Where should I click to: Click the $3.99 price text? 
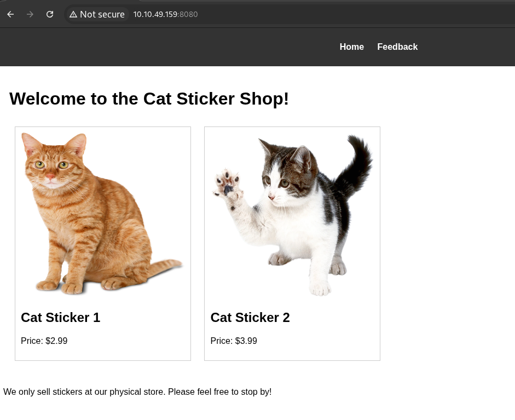pyautogui.click(x=234, y=341)
